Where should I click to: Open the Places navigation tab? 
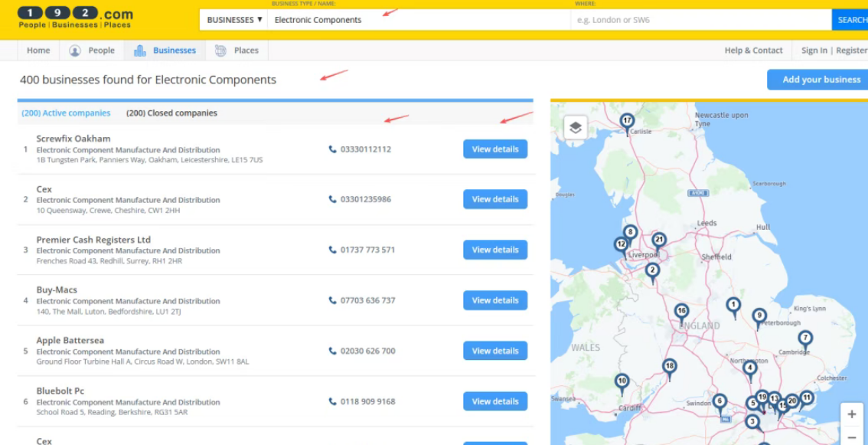tap(237, 51)
